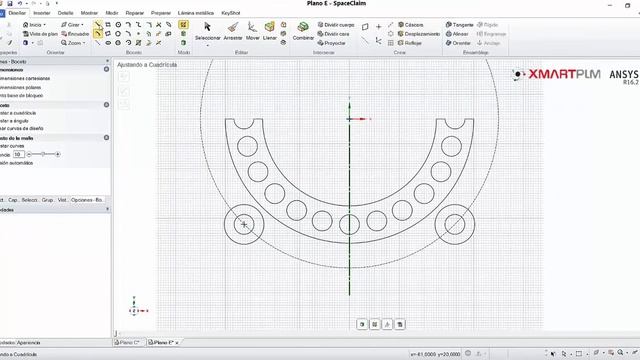Open the Girar dropdown arrow

pos(82,25)
